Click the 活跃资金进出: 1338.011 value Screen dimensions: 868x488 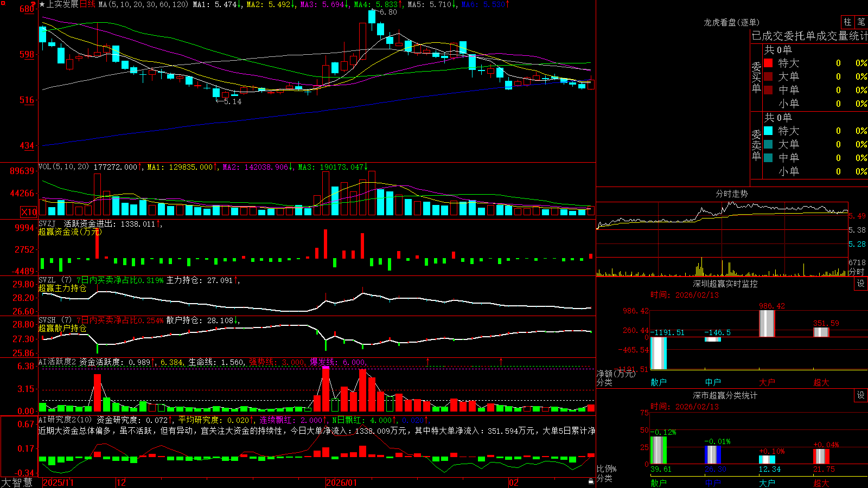point(109,223)
